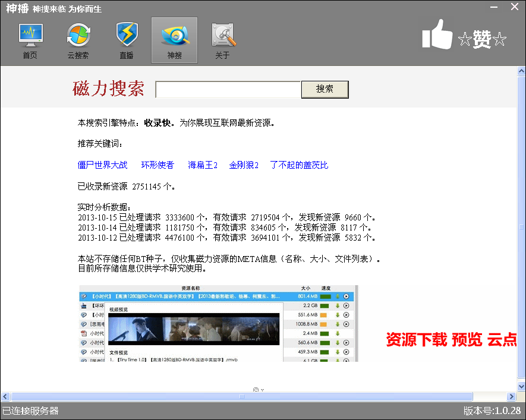Click the vertical scrollbar up arrow
The image size is (526, 420).
pos(521,71)
